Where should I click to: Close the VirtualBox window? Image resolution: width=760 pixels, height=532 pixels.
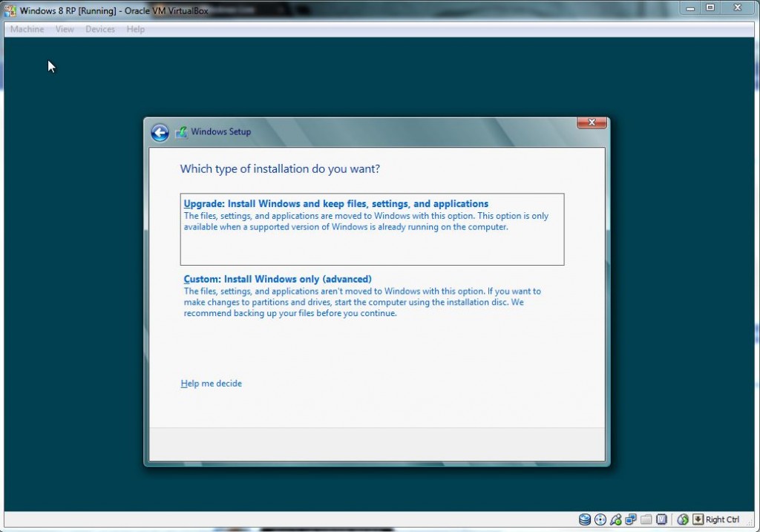click(x=738, y=7)
